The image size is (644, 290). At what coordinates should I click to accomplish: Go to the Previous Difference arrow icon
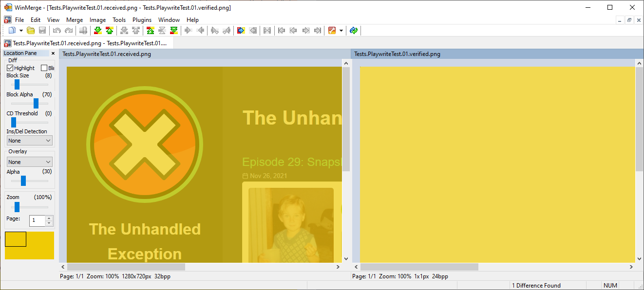[x=110, y=31]
